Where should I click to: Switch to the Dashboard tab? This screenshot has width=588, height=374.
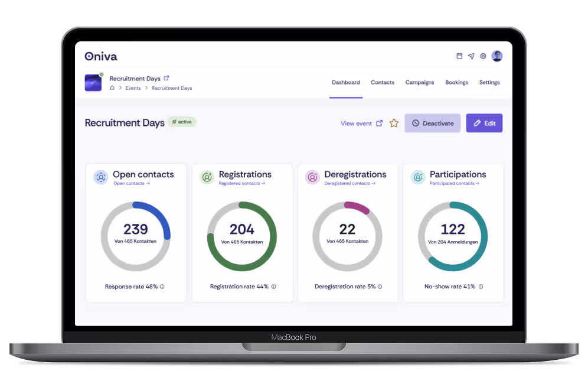[x=346, y=83]
